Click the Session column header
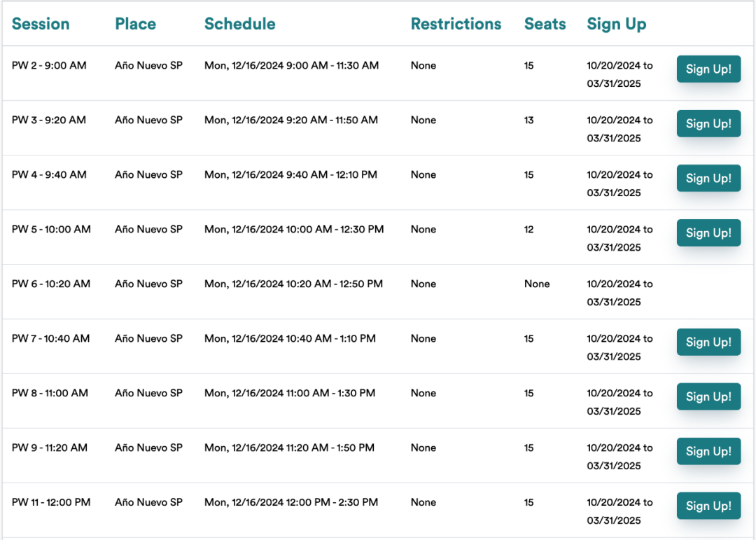The height and width of the screenshot is (540, 756). click(41, 24)
